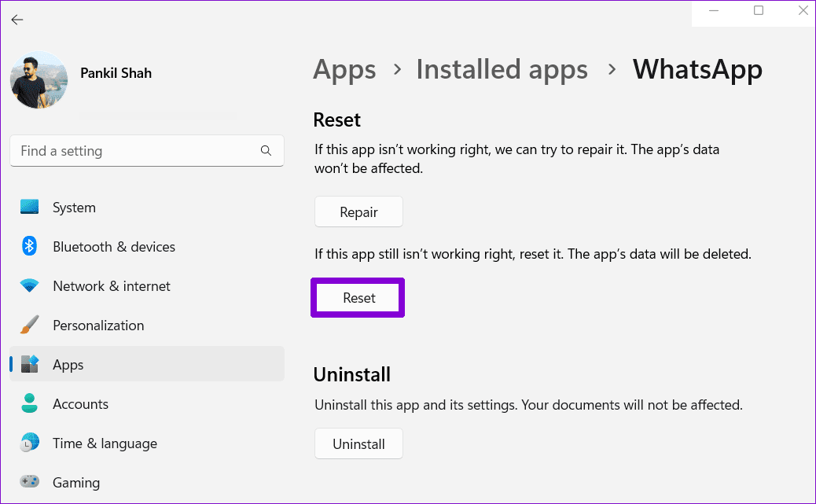This screenshot has height=504, width=816.
Task: Select the Bluetooth icon in sidebar
Action: [x=30, y=246]
